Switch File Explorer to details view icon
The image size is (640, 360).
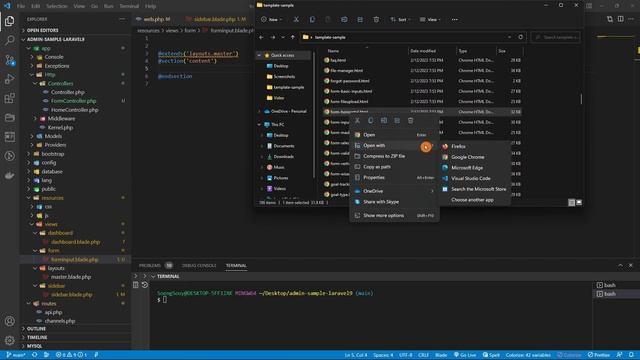click(571, 202)
